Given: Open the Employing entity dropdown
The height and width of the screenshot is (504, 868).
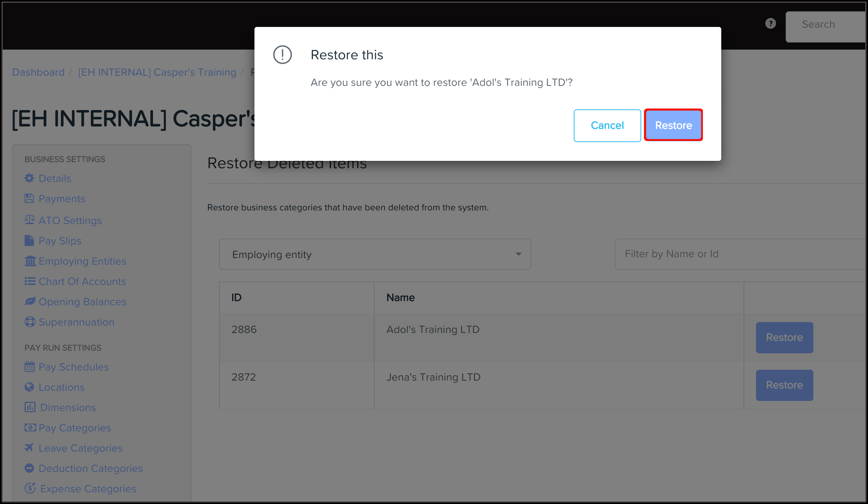Looking at the screenshot, I should 374,255.
